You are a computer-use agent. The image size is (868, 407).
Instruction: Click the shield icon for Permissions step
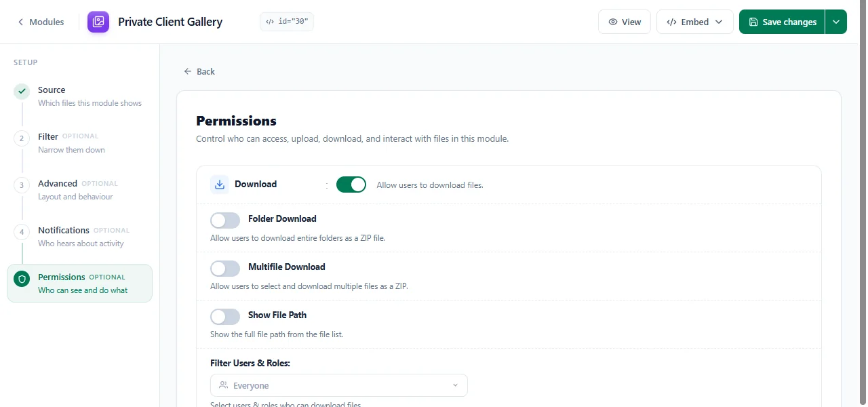[x=22, y=278]
